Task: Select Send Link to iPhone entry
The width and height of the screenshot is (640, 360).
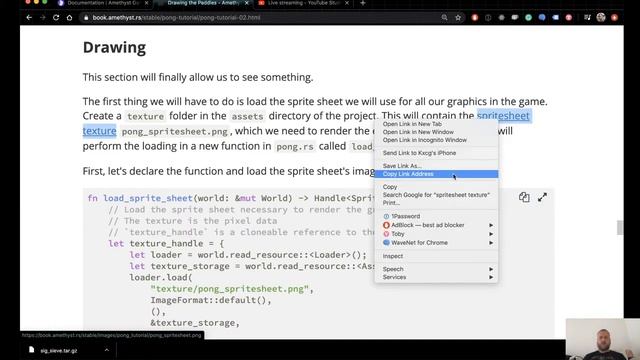Action: point(436,153)
